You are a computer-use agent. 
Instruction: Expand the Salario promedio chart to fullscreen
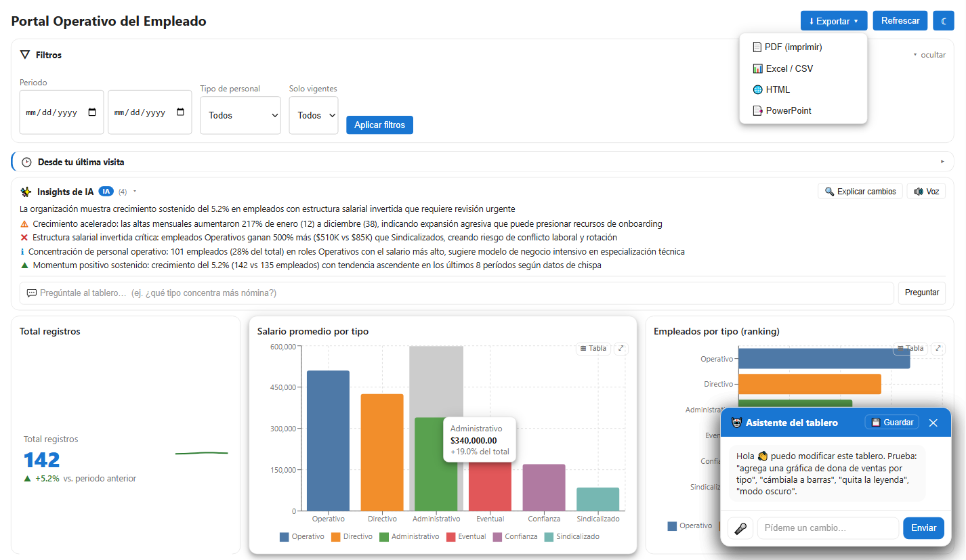[621, 349]
